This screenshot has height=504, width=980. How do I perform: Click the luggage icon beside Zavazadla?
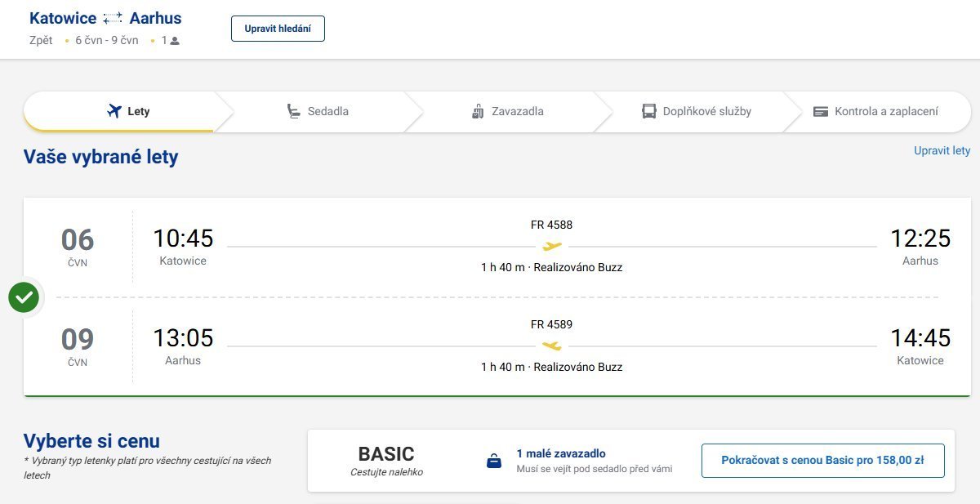pos(479,111)
